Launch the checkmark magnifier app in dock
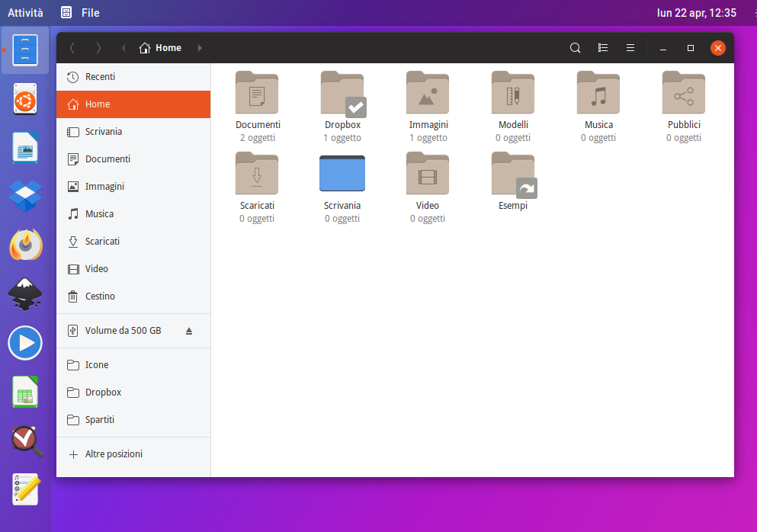 pyautogui.click(x=27, y=441)
